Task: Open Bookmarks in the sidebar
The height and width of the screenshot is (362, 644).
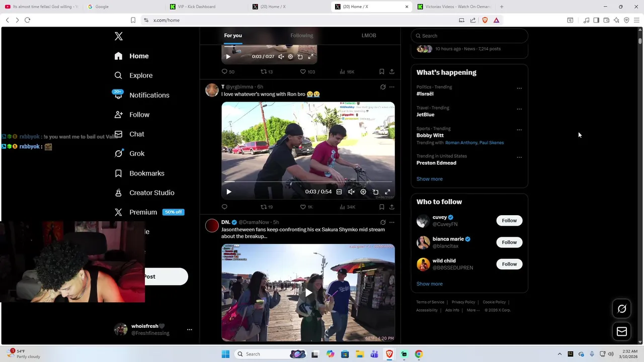Action: pyautogui.click(x=139, y=173)
